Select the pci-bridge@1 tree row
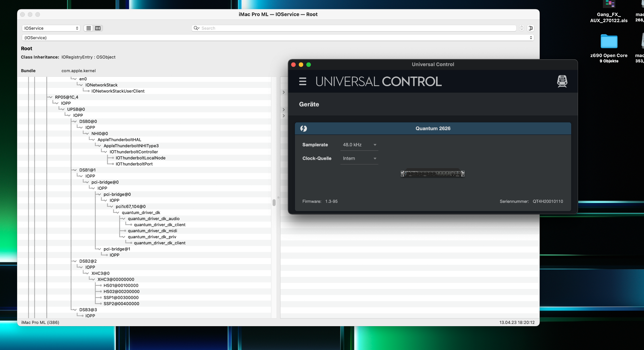 [117, 249]
